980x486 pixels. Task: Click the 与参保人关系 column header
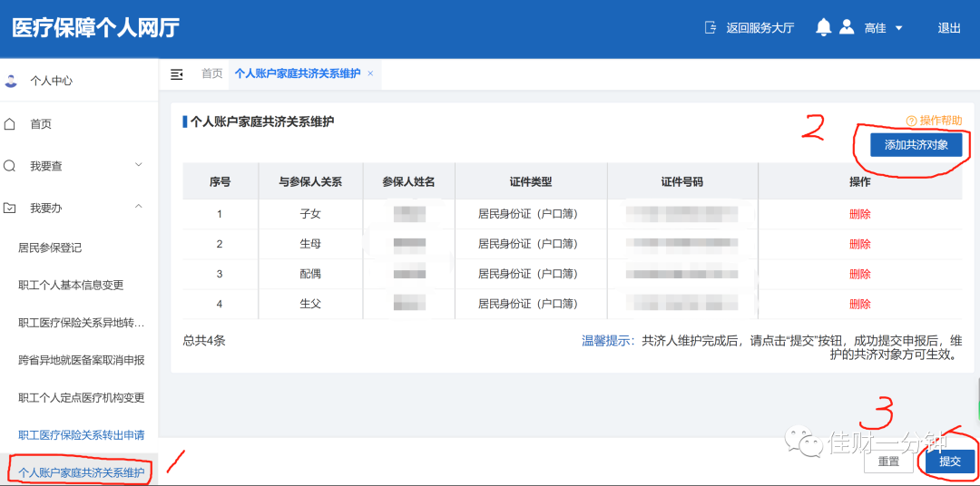pyautogui.click(x=310, y=181)
